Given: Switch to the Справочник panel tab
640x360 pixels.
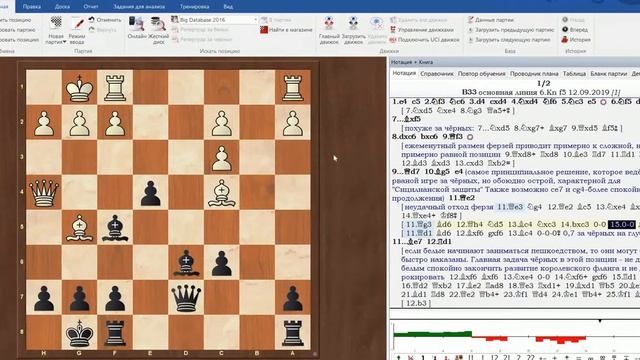Looking at the screenshot, I should (437, 73).
